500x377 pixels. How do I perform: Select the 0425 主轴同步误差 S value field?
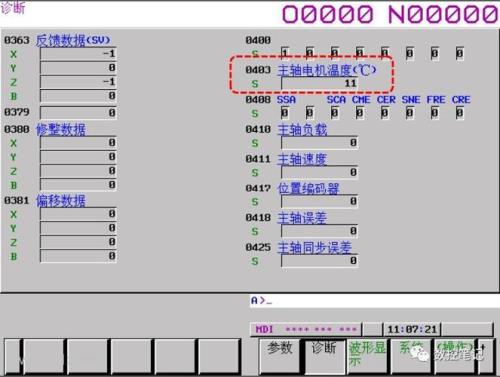pyautogui.click(x=319, y=261)
